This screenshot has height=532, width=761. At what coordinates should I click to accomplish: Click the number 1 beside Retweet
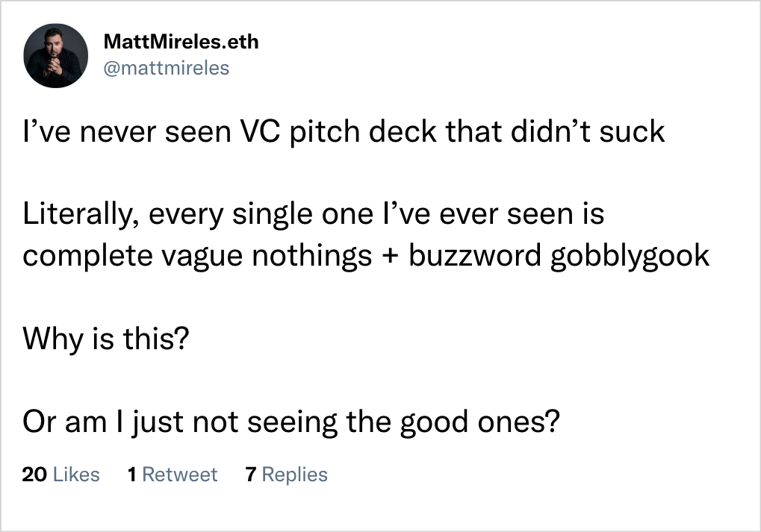tap(131, 475)
